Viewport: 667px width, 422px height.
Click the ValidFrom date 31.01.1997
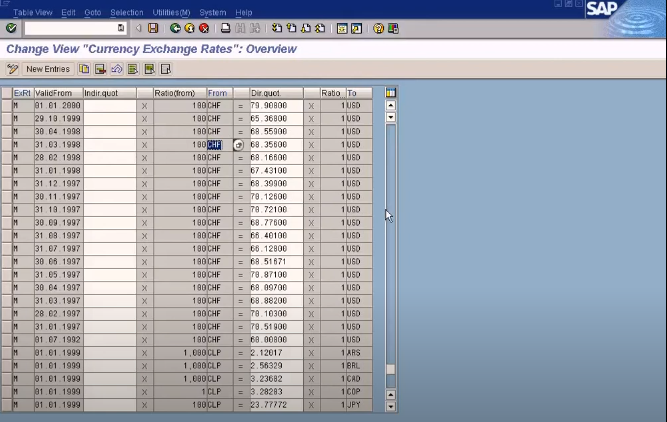click(x=59, y=327)
